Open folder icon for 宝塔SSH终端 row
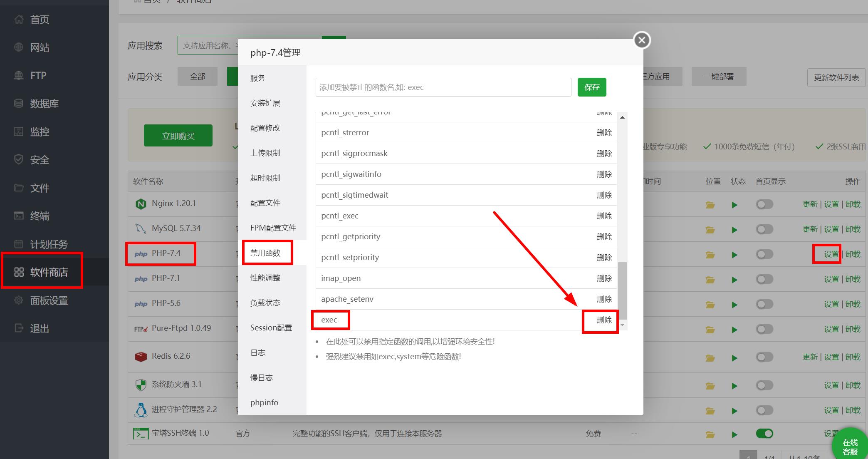Image resolution: width=868 pixels, height=459 pixels. pos(710,434)
